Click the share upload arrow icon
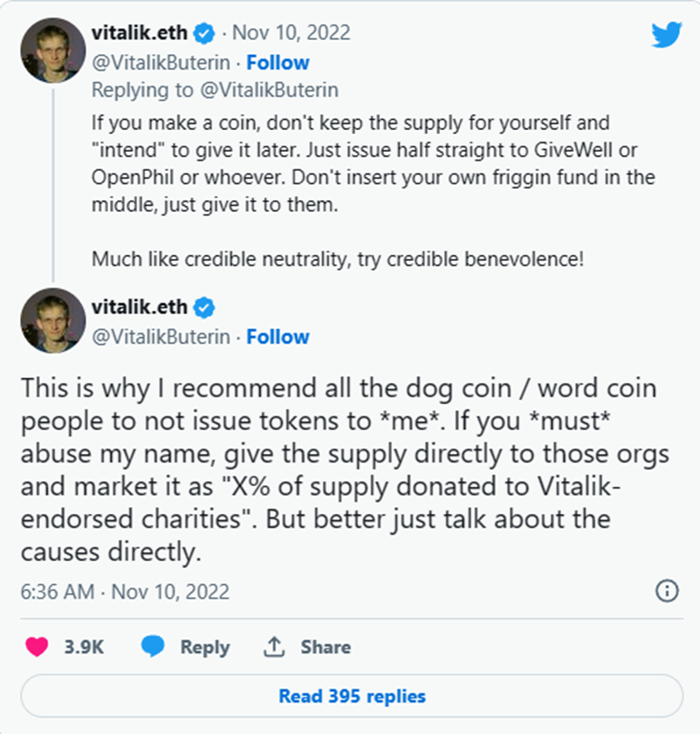700x734 pixels. [x=274, y=647]
